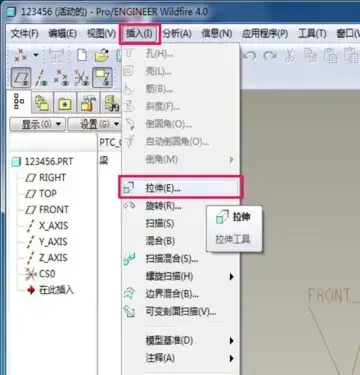Expand the 倒角(M) submenu arrow
360x375 pixels.
coord(232,160)
